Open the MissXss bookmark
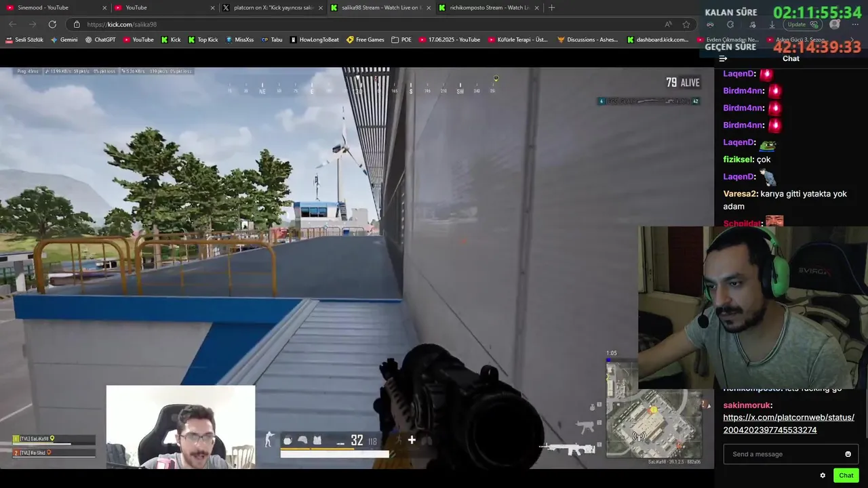The image size is (868, 488). (x=239, y=40)
